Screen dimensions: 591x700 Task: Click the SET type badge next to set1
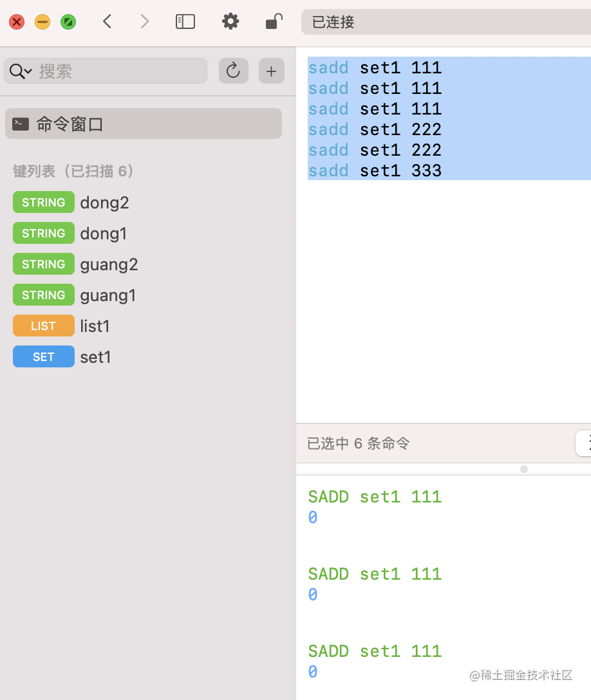(x=43, y=356)
